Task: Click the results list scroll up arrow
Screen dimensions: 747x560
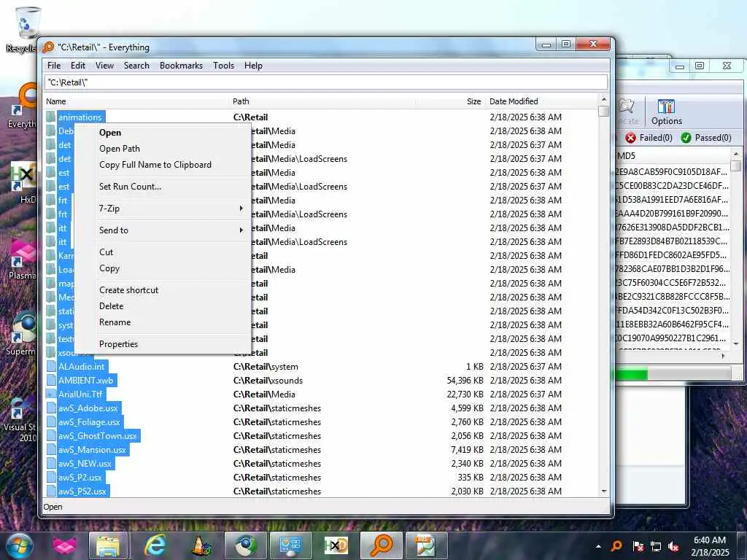Action: 603,99
